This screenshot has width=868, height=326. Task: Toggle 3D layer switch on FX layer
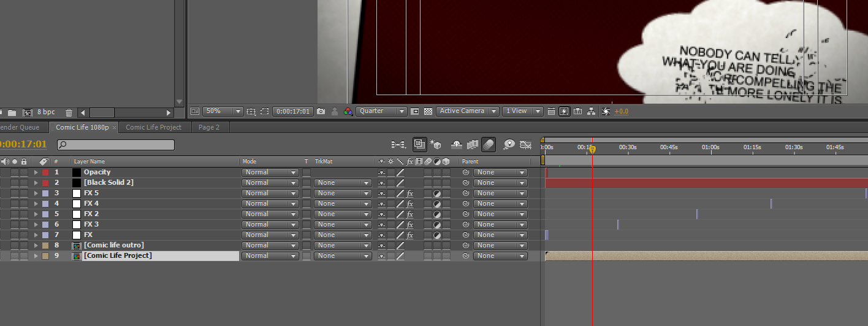[x=446, y=235]
